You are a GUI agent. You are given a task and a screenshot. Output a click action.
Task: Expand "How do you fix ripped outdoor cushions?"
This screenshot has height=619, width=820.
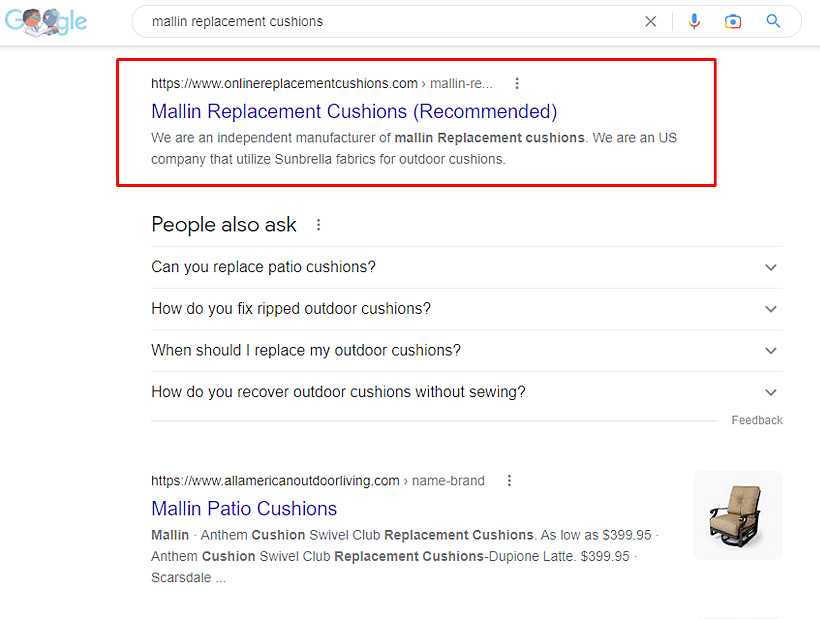[466, 309]
